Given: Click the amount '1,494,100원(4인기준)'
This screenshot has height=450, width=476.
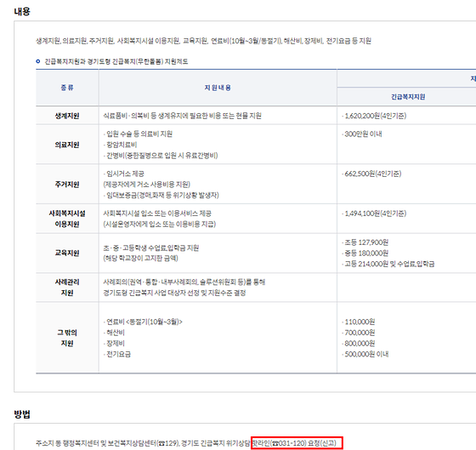Looking at the screenshot, I should 375,214.
